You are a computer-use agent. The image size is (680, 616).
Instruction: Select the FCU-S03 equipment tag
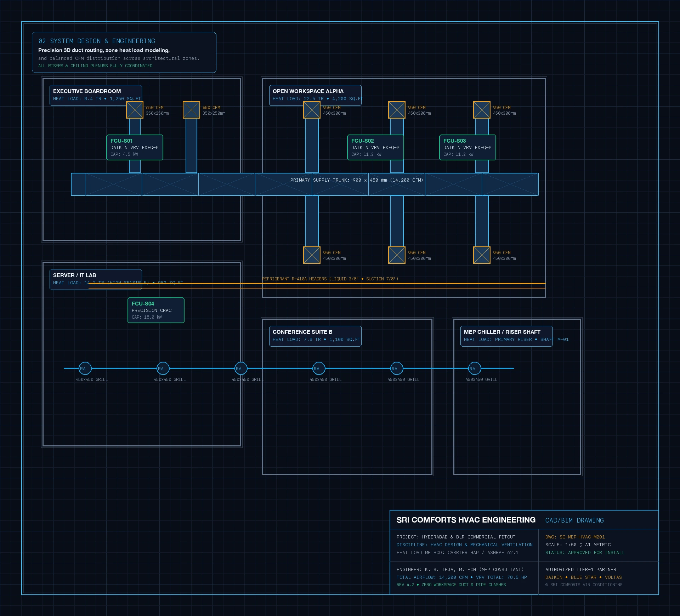coord(467,147)
